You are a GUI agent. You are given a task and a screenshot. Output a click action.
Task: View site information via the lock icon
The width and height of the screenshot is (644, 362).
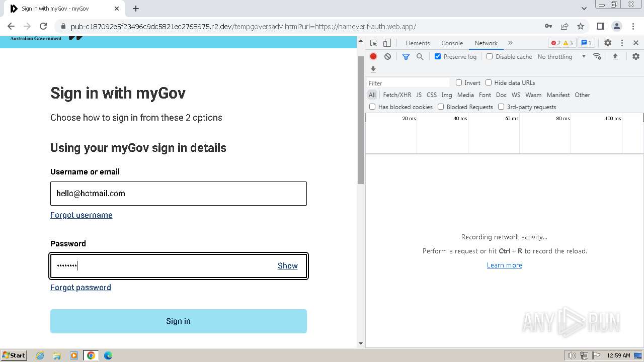pos(63,26)
